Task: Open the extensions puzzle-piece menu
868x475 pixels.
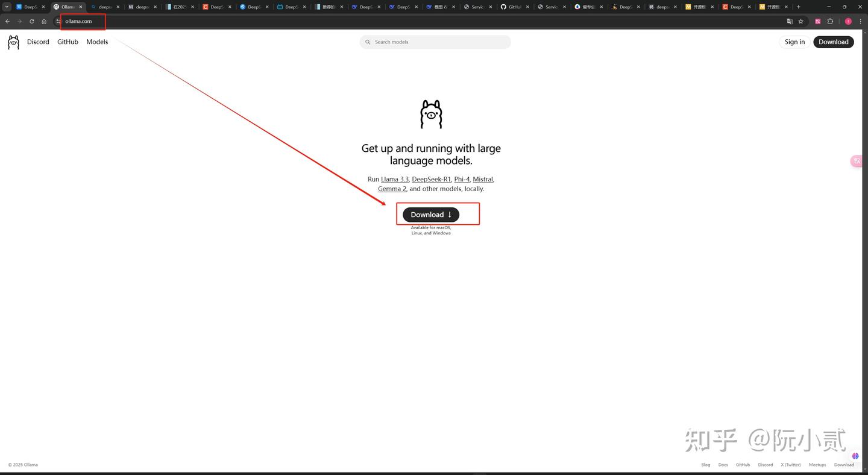Action: 830,21
